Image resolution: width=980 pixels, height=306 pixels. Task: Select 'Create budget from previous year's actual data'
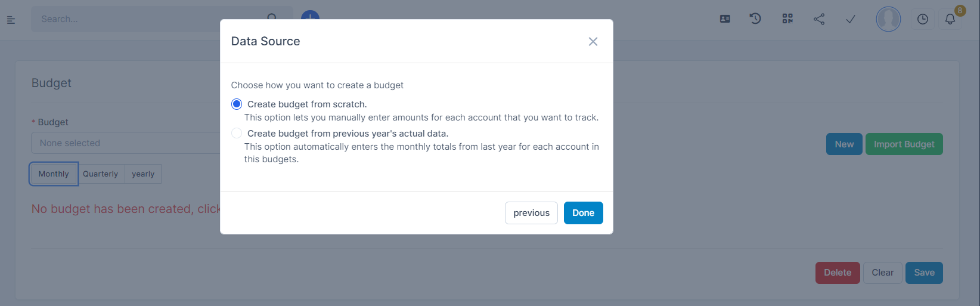point(237,134)
